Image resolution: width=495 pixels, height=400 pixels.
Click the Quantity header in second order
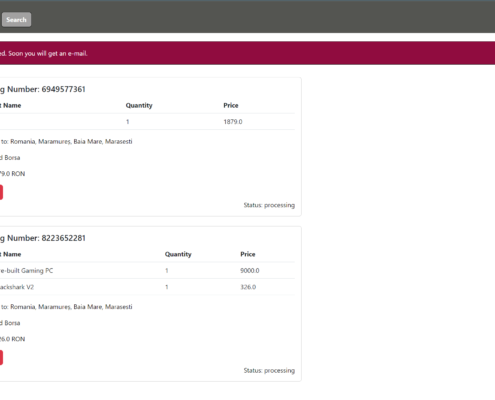[178, 254]
